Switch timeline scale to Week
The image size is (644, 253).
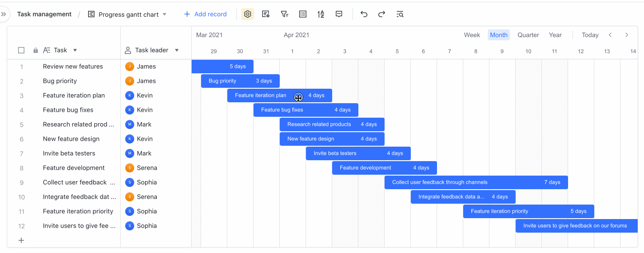click(x=472, y=35)
